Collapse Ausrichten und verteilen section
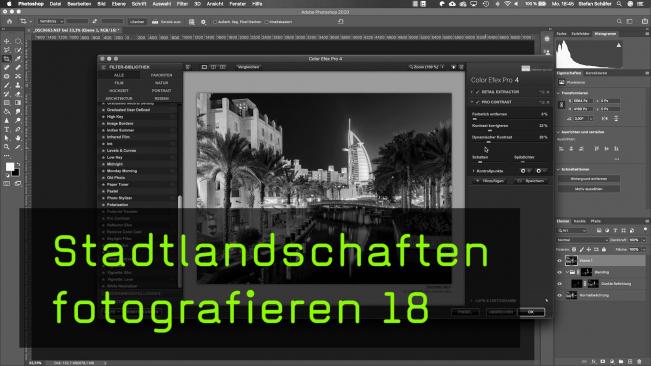This screenshot has width=651, height=366. tap(558, 132)
